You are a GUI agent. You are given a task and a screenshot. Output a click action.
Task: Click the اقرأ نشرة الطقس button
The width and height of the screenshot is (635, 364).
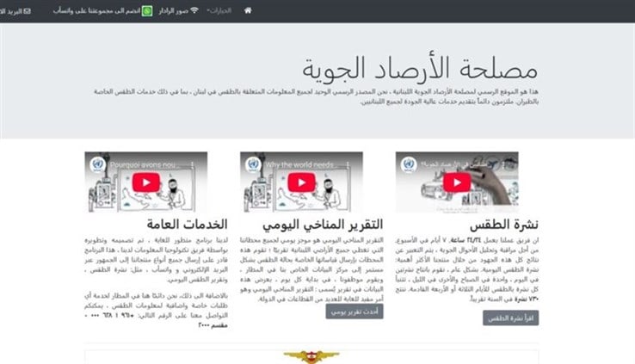coord(510,318)
